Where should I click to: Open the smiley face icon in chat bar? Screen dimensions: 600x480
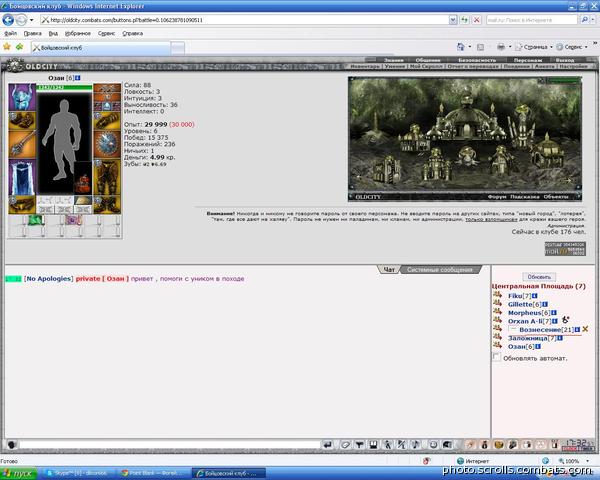pyautogui.click(x=434, y=445)
